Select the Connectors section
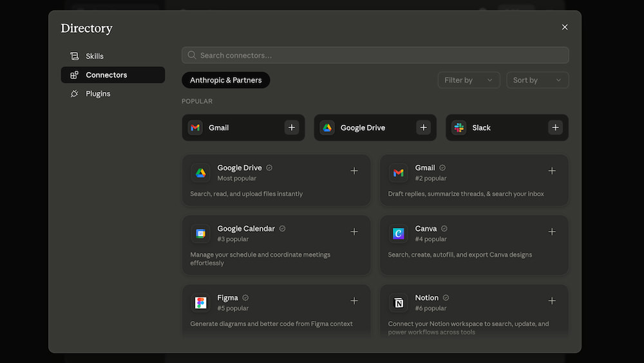The image size is (644, 363). [x=113, y=75]
